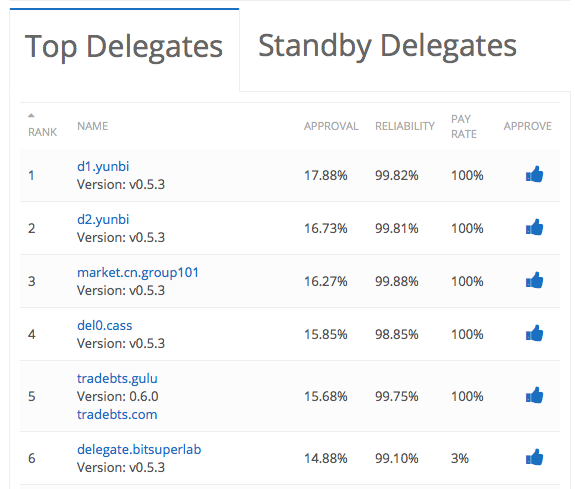Switch to Standby Delegates tab
Screen dimensions: 575x489
pyautogui.click(x=387, y=46)
